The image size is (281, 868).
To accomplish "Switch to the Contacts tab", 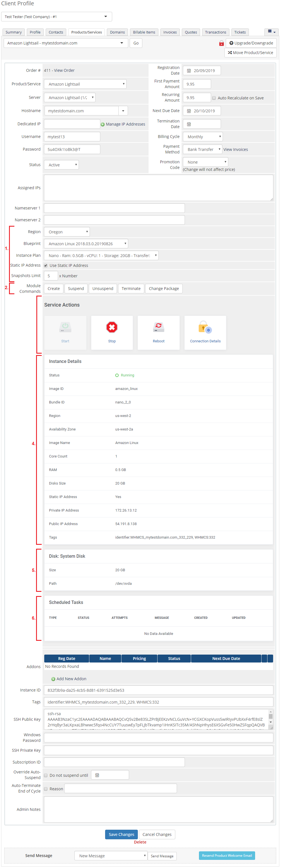I will click(56, 32).
